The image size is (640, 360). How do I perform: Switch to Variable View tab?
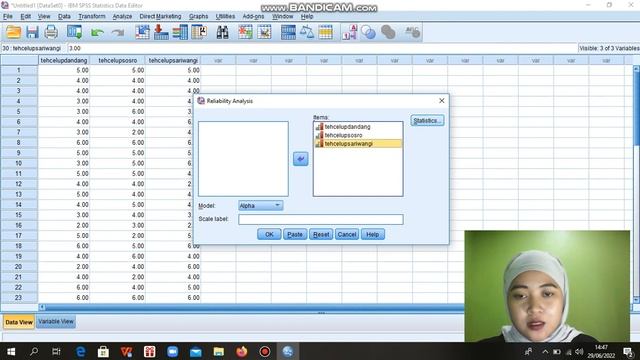56,322
